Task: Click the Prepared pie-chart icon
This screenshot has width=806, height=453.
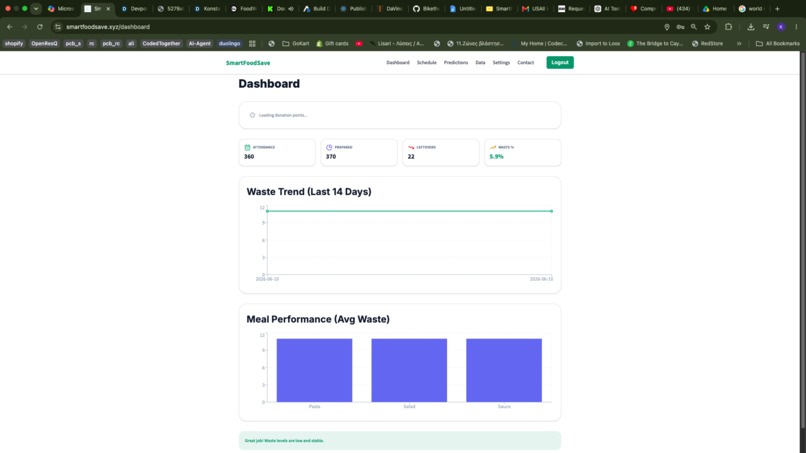Action: (x=329, y=147)
